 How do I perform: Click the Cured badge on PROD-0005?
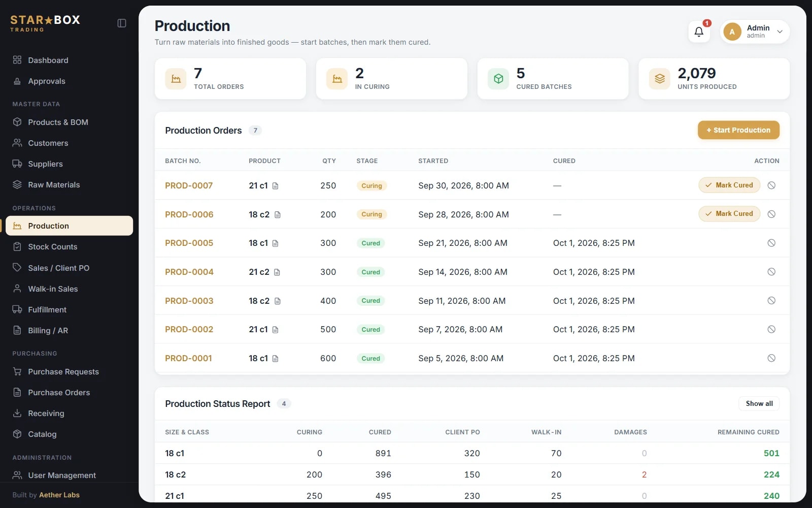(371, 243)
